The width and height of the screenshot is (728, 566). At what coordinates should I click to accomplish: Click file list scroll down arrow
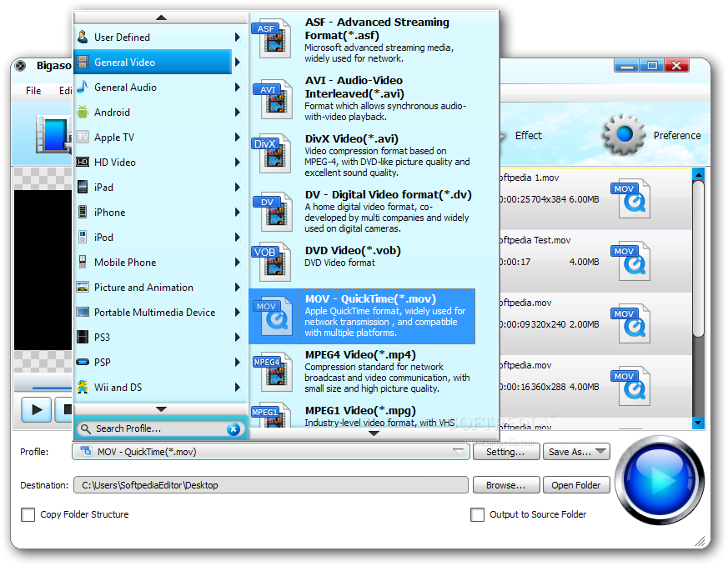698,423
